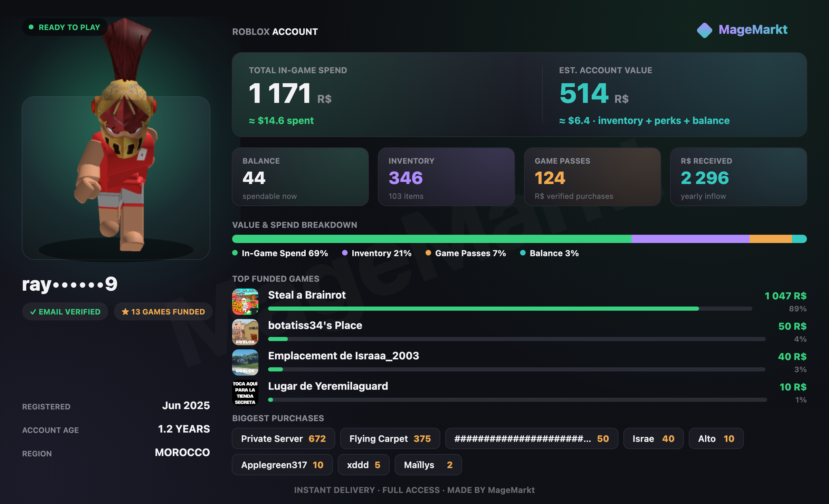This screenshot has width=829, height=504.
Task: Open the R$ Received 2 296 stat card
Action: (739, 177)
